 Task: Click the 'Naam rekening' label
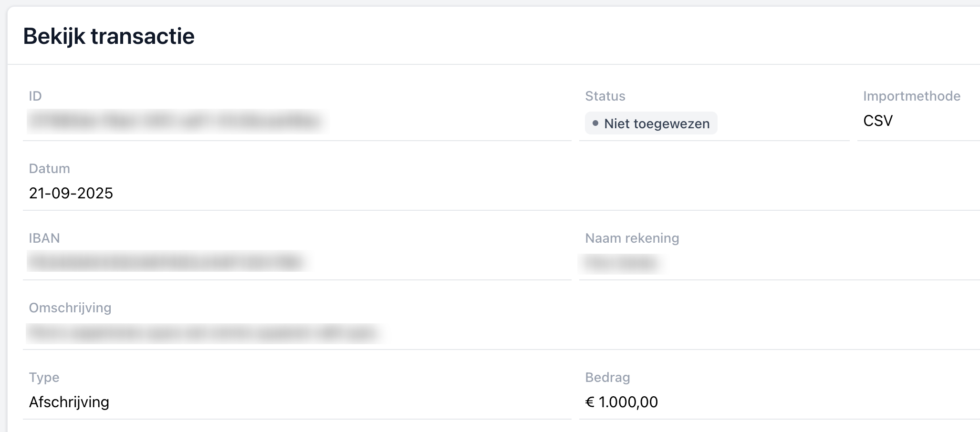632,238
